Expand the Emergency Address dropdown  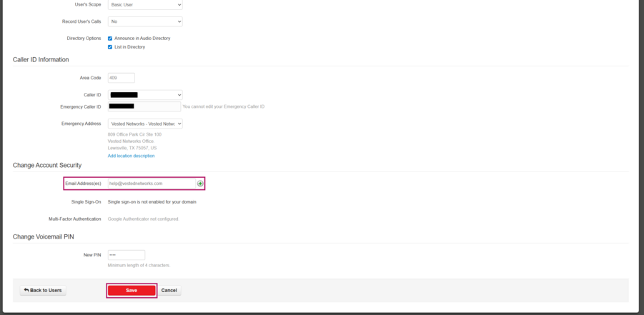click(145, 124)
